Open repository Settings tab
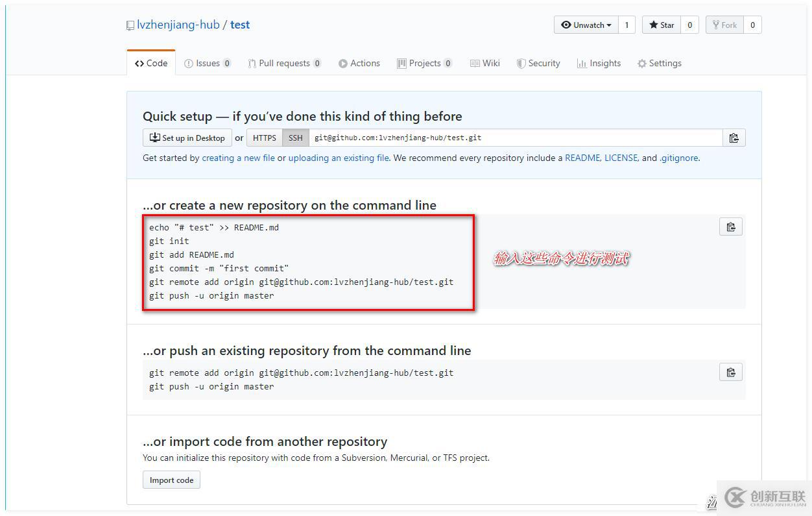Viewport: 812px width, 516px height. 660,63
